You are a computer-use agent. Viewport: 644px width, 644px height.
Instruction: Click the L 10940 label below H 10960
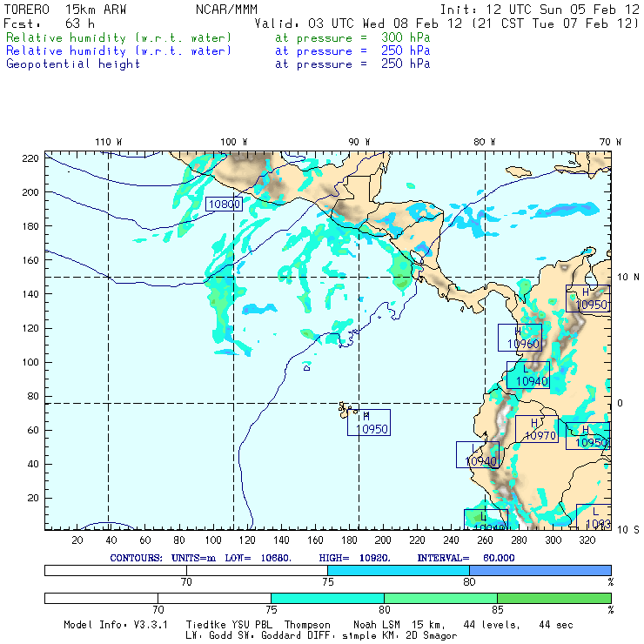(528, 375)
